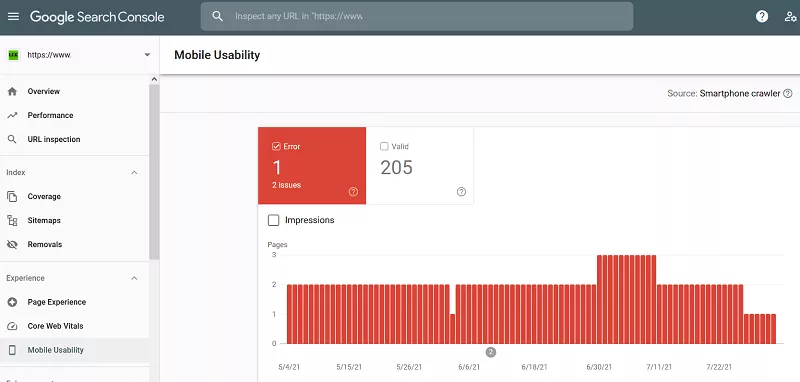Open the Coverage report
Screen dimensions: 800x382
[x=74, y=196]
